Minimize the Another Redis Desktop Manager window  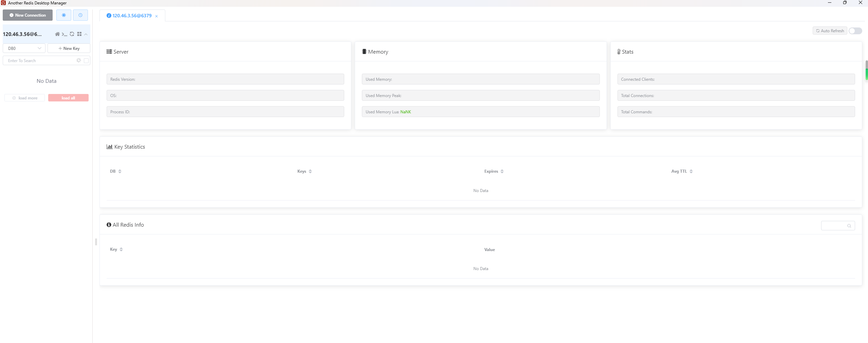(x=830, y=3)
